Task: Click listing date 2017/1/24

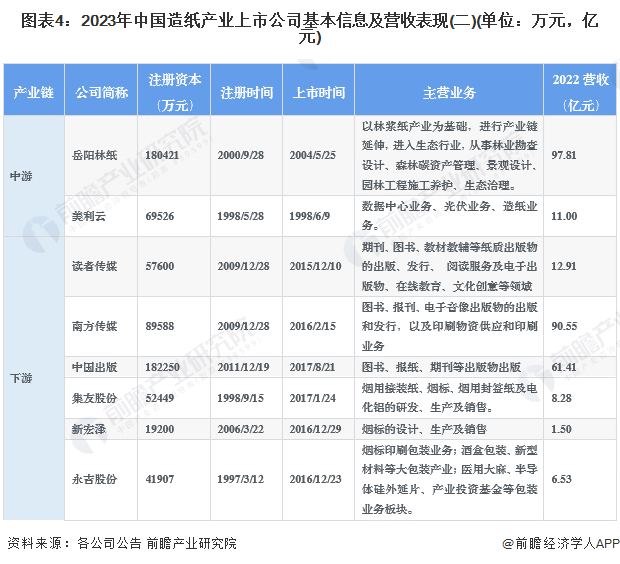Action: coord(312,398)
